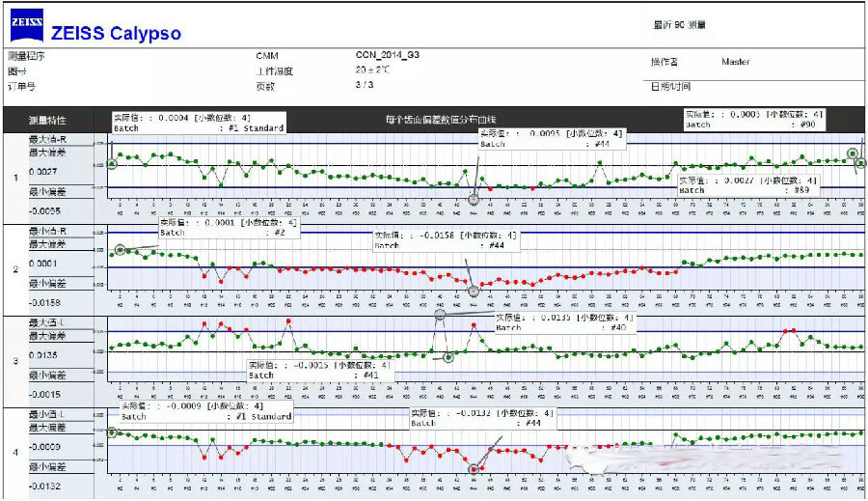Click the circled first data point in chart 1

112,163
